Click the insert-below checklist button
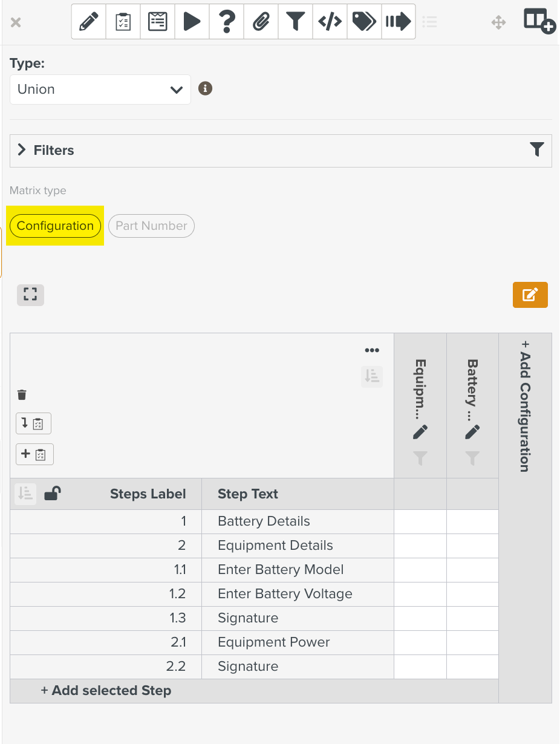The height and width of the screenshot is (744, 560). pyautogui.click(x=33, y=423)
